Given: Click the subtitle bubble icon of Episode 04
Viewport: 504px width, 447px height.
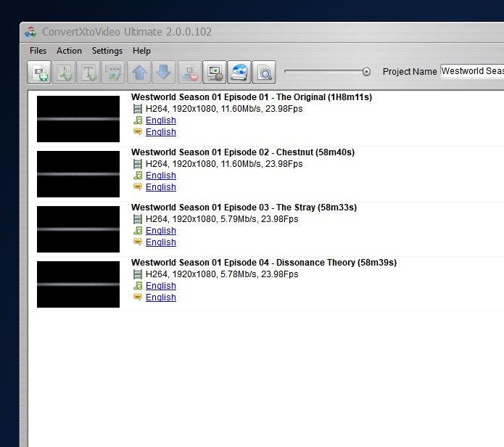Looking at the screenshot, I should (x=138, y=297).
